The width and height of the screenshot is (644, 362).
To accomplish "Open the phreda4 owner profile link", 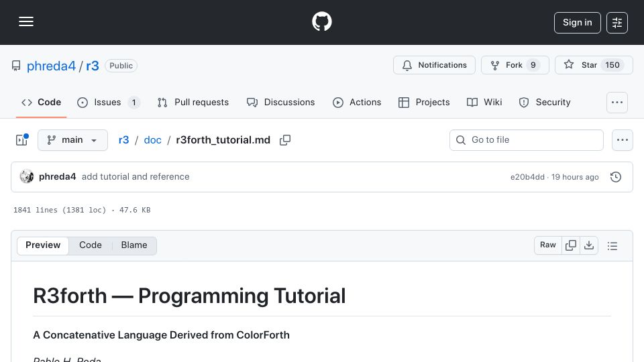I will pos(51,66).
